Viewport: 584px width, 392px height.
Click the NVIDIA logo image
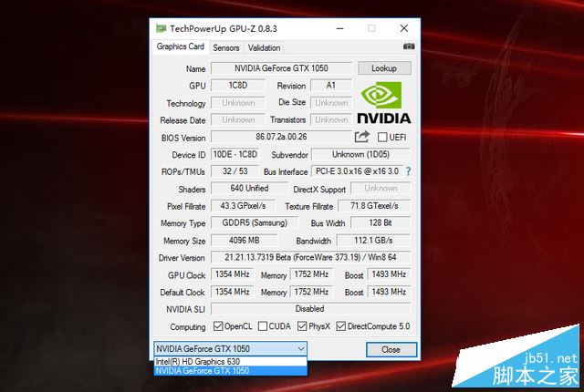384,103
